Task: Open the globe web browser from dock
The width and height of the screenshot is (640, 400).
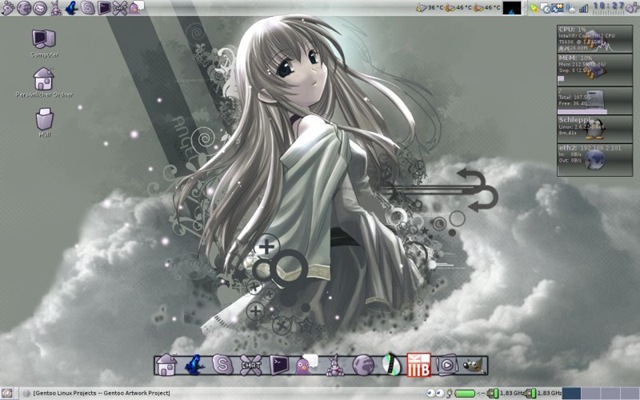Action: click(363, 365)
